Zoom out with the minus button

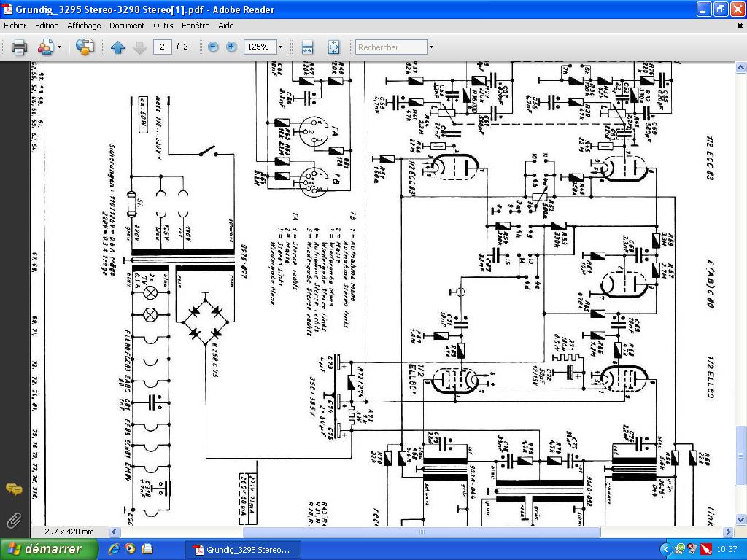coord(214,47)
